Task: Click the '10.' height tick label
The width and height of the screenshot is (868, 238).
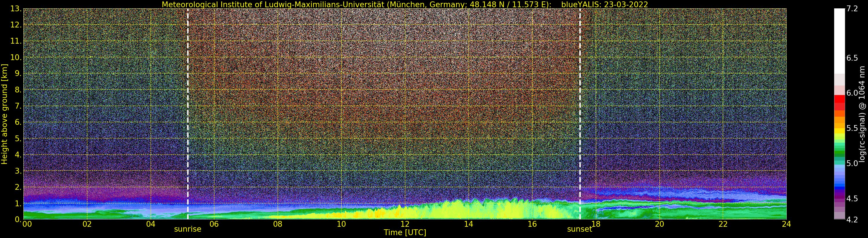Action: coord(16,57)
